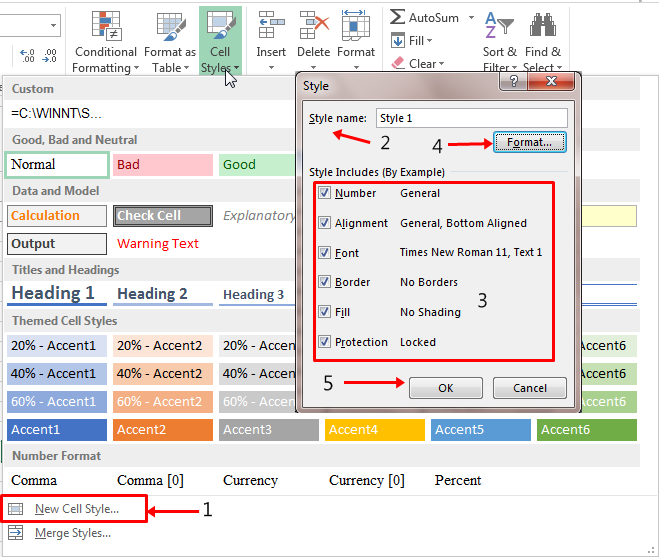Click Format cells icon in ribbon
Image resolution: width=659 pixels, height=557 pixels.
pos(356,25)
